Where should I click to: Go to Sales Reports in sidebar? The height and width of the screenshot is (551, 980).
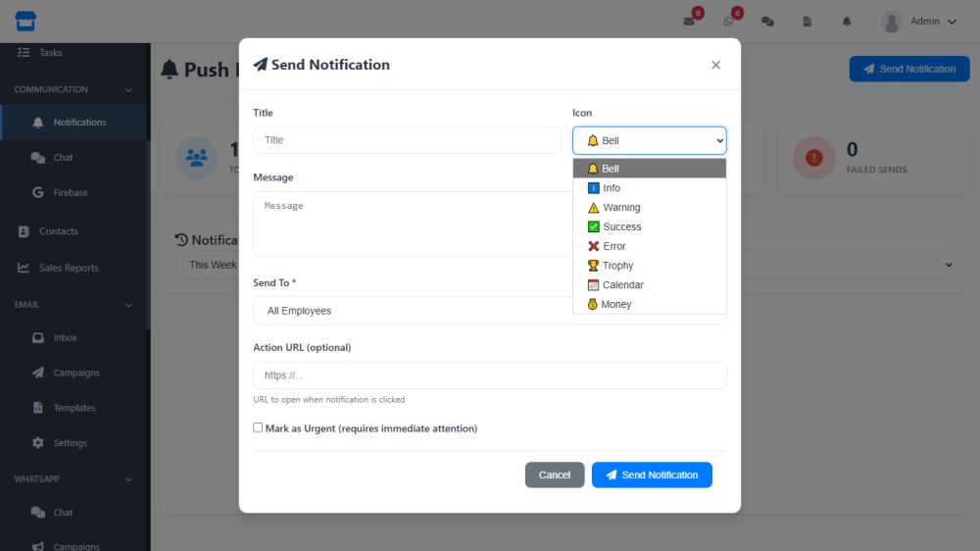[x=69, y=268]
